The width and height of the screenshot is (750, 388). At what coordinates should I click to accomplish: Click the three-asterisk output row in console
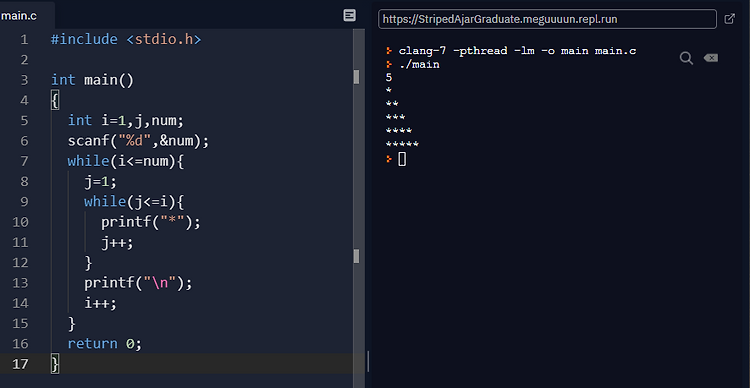click(395, 117)
